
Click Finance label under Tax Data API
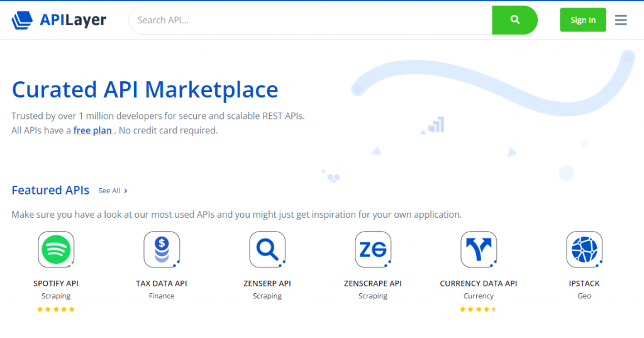tap(162, 296)
